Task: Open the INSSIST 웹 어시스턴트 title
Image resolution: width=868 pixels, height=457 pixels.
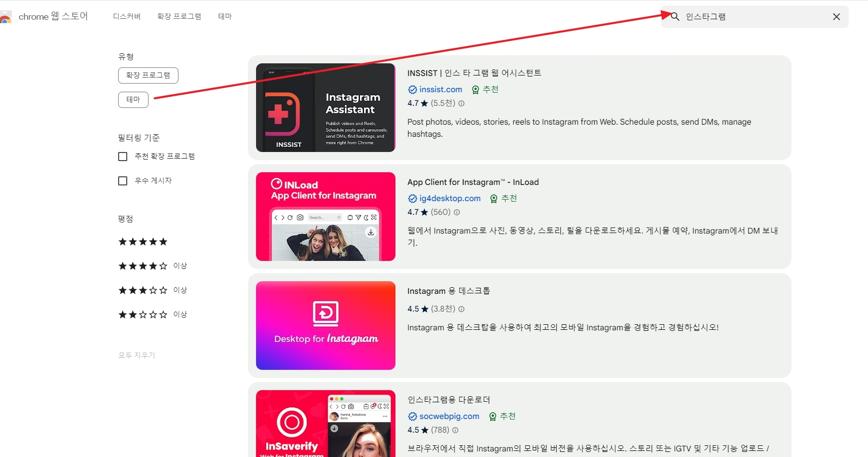Action: (475, 73)
